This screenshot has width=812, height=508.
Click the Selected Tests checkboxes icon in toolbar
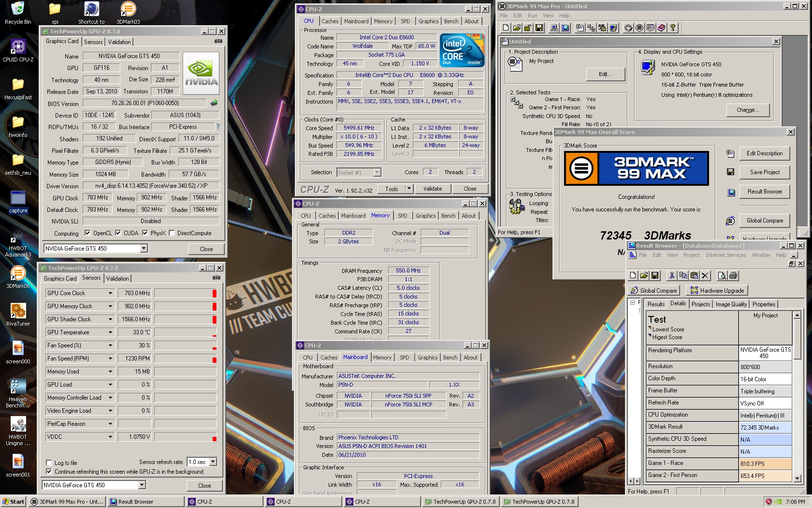pos(591,28)
